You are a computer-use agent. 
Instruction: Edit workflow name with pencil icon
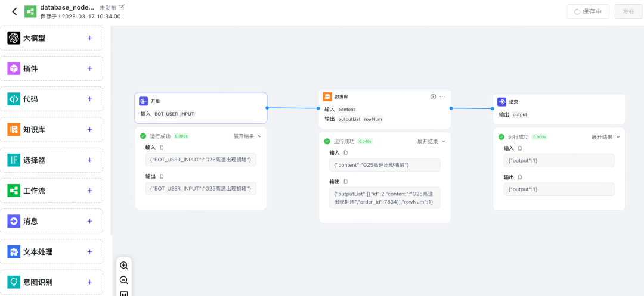pos(121,7)
